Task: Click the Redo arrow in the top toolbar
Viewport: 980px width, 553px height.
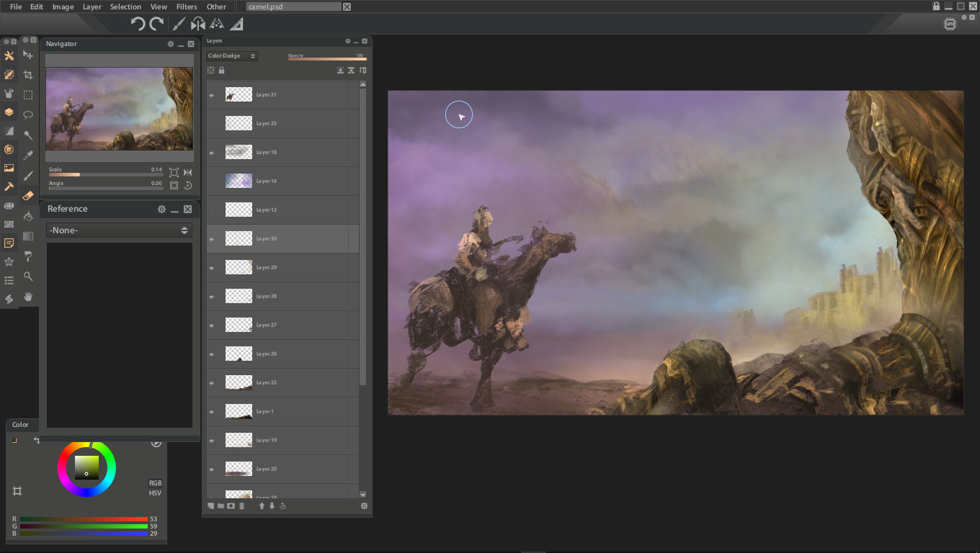Action: pos(156,24)
